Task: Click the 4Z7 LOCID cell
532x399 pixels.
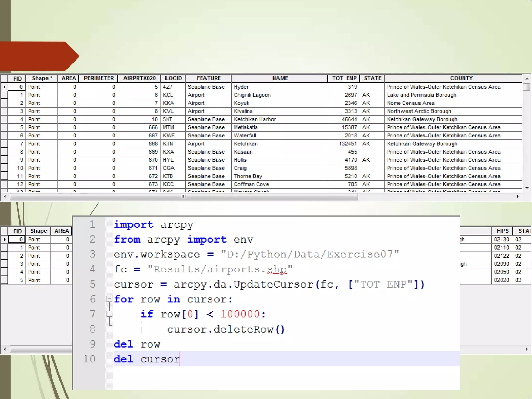Action: [x=173, y=87]
